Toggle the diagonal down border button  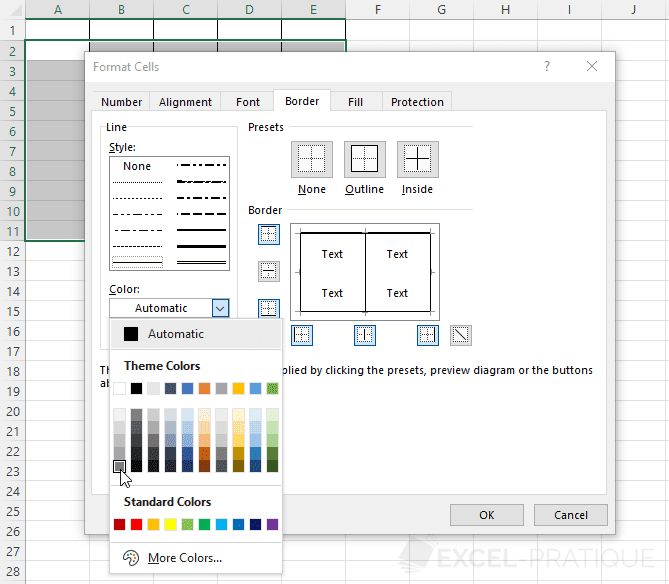coord(461,335)
